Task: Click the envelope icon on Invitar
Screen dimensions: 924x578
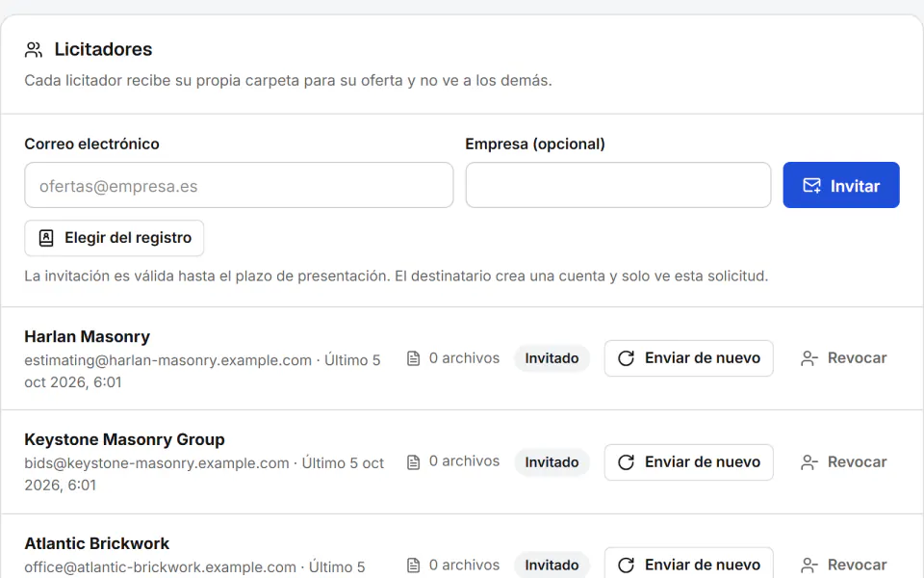Action: (x=811, y=186)
